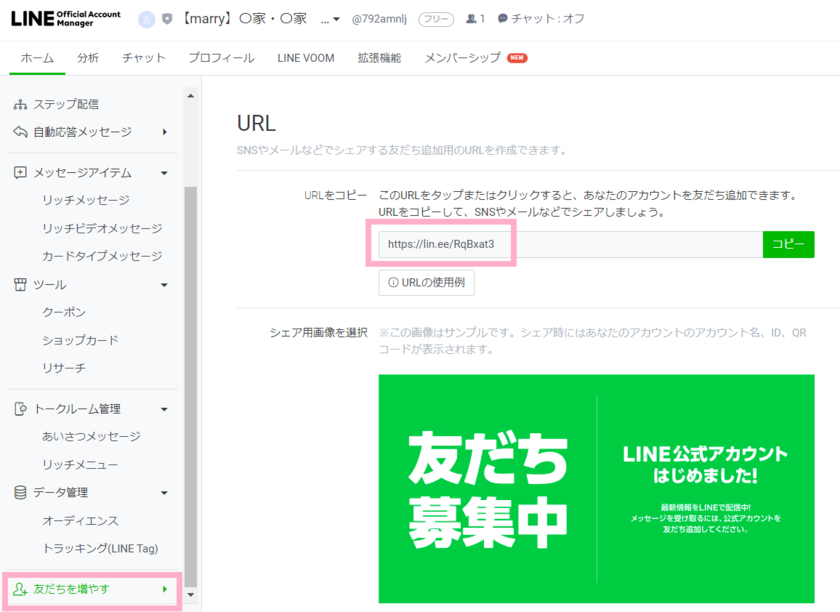The height and width of the screenshot is (612, 840).
Task: Open リサーチ in the sidebar
Action: click(x=64, y=368)
